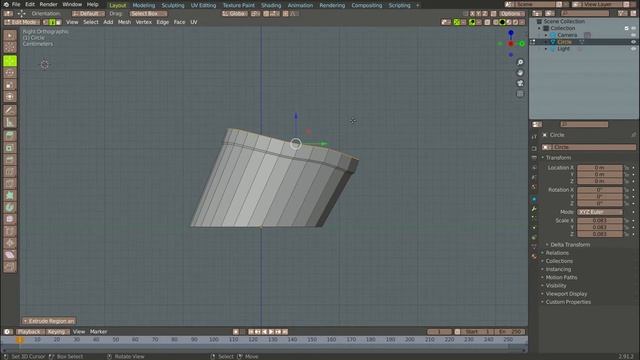The width and height of the screenshot is (640, 360).
Task: Expand the Circle item in outliner
Action: click(x=546, y=42)
